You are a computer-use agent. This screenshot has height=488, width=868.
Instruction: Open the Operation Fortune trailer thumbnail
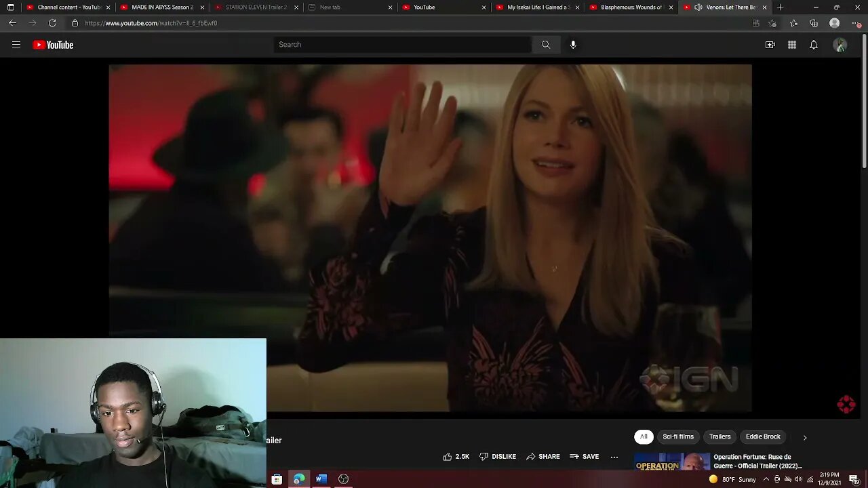tap(671, 462)
